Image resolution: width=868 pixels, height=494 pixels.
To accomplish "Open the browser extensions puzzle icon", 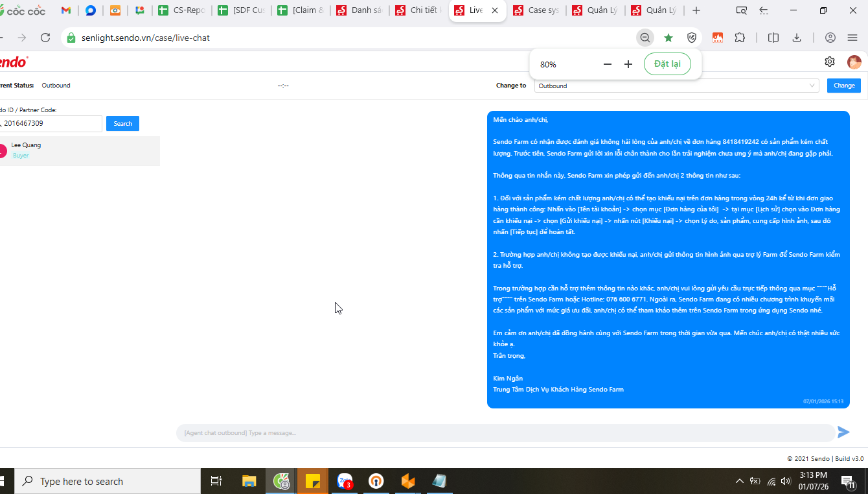I will pos(740,38).
